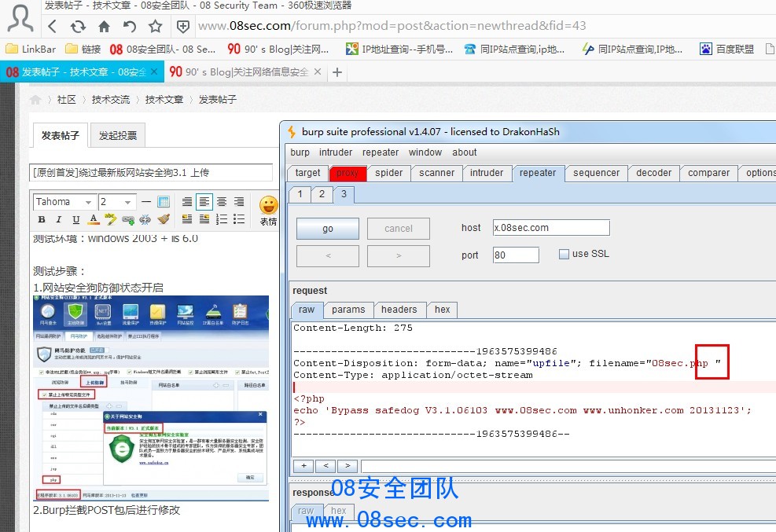
Task: Insert a table via the table icon
Action: [x=164, y=202]
